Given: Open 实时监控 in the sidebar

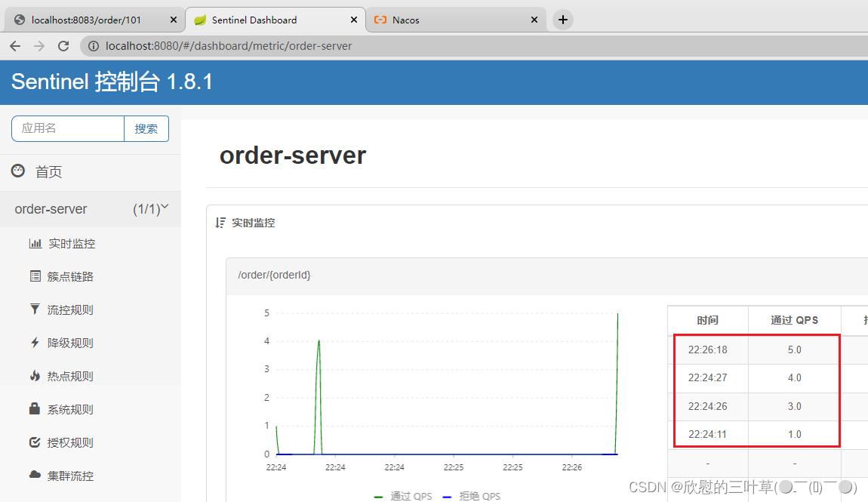Looking at the screenshot, I should coord(72,244).
